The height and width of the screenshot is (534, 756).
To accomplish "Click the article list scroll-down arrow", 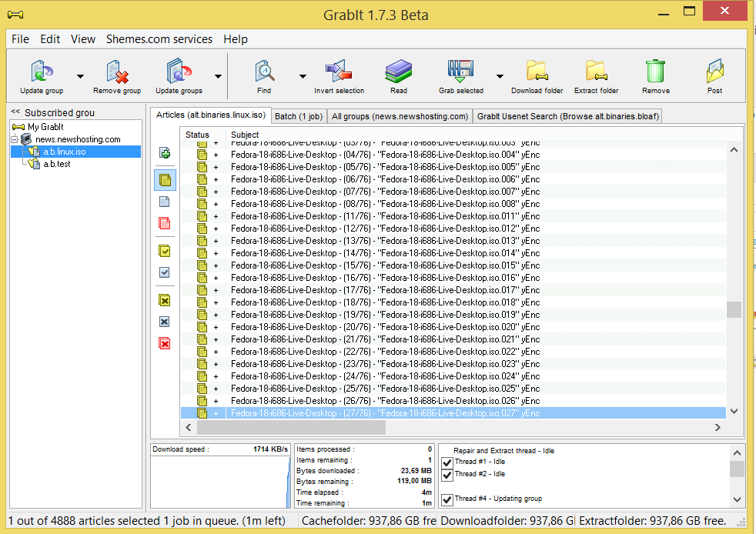I will point(734,411).
